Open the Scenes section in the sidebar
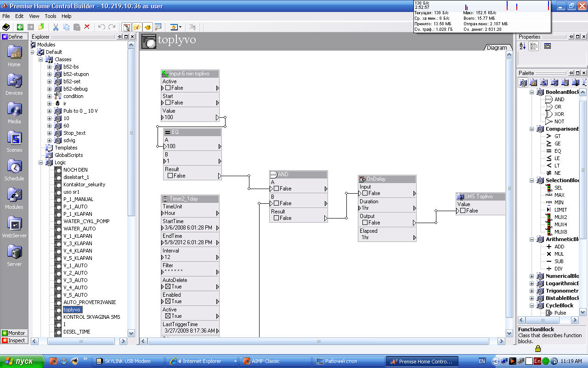The image size is (588, 368). click(14, 142)
